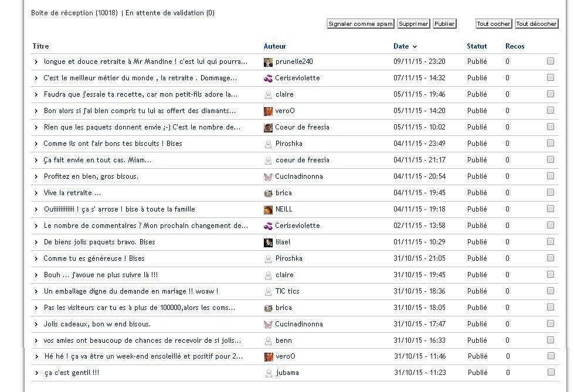This screenshot has height=392, width=574.
Task: Click author name Cucinadinonna on 17:47 row
Action: (298, 324)
